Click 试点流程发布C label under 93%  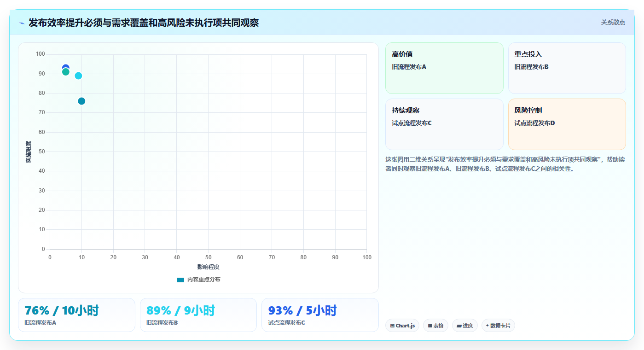click(286, 323)
